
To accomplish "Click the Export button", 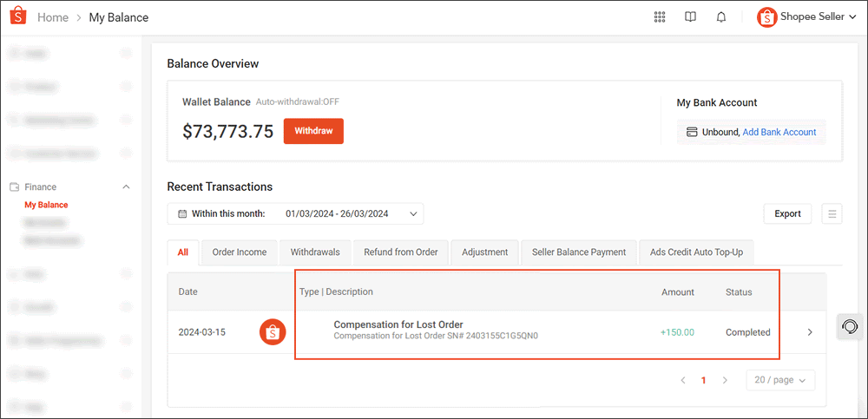I will [788, 213].
